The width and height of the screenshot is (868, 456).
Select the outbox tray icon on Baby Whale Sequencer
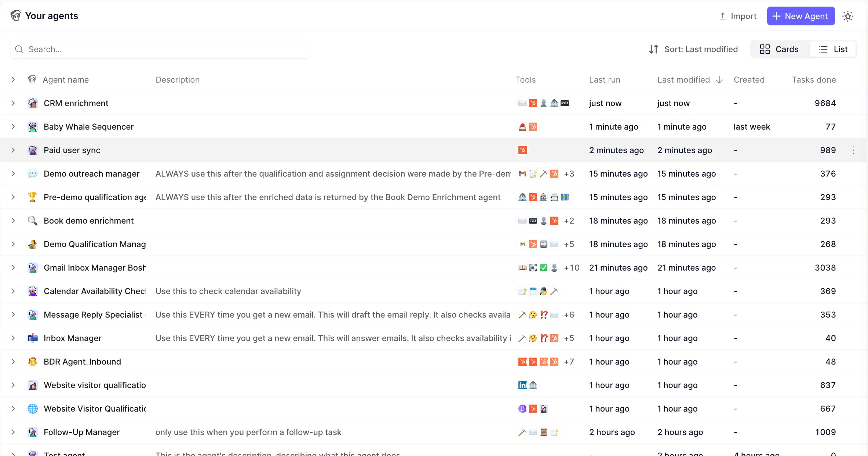tap(522, 127)
